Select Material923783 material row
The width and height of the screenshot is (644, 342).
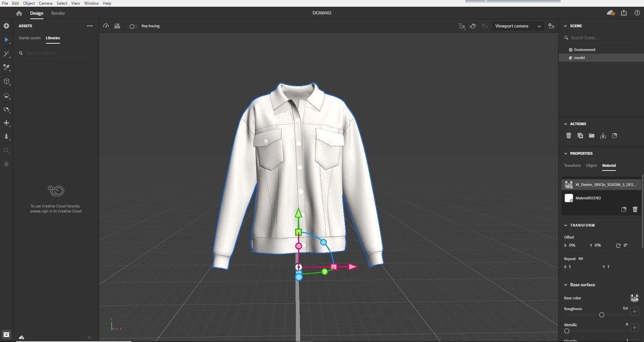click(x=601, y=198)
